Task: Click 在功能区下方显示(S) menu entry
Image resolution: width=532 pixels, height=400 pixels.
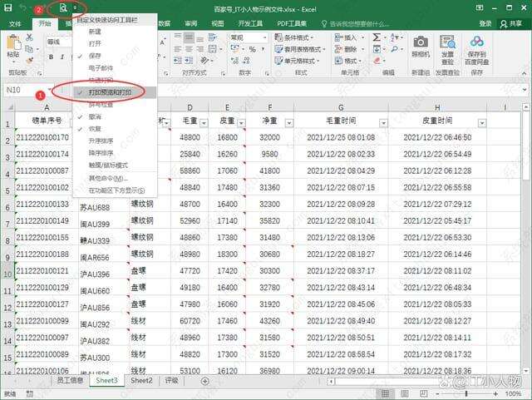Action: (x=115, y=190)
